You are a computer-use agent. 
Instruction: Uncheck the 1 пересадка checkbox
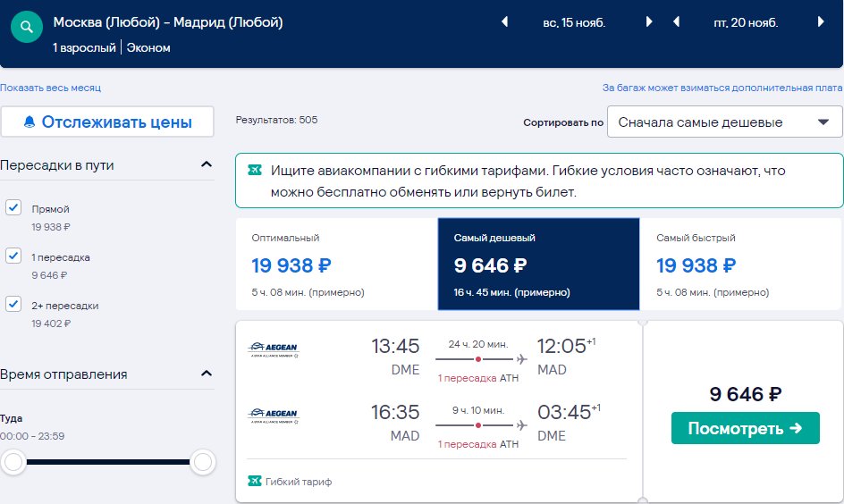[13, 256]
